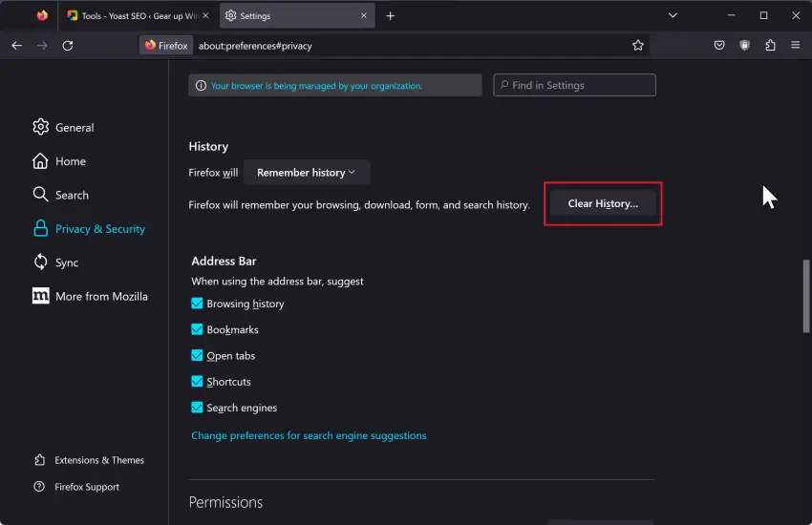Go back using the toolbar back arrow

point(17,46)
